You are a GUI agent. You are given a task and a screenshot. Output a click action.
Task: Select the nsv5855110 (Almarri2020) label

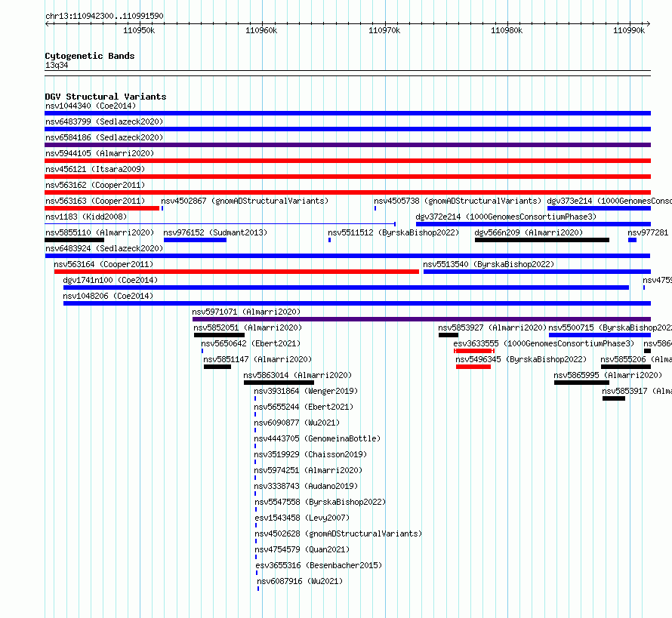100,232
